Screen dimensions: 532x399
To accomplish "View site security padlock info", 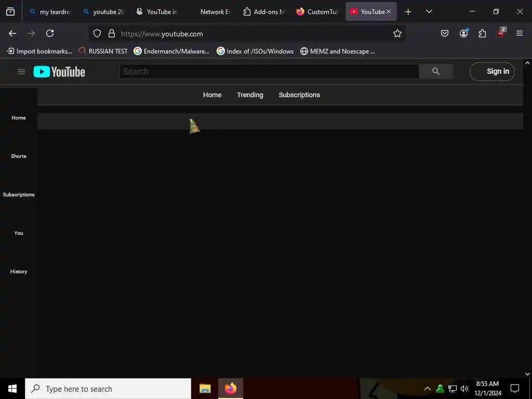I will click(112, 33).
